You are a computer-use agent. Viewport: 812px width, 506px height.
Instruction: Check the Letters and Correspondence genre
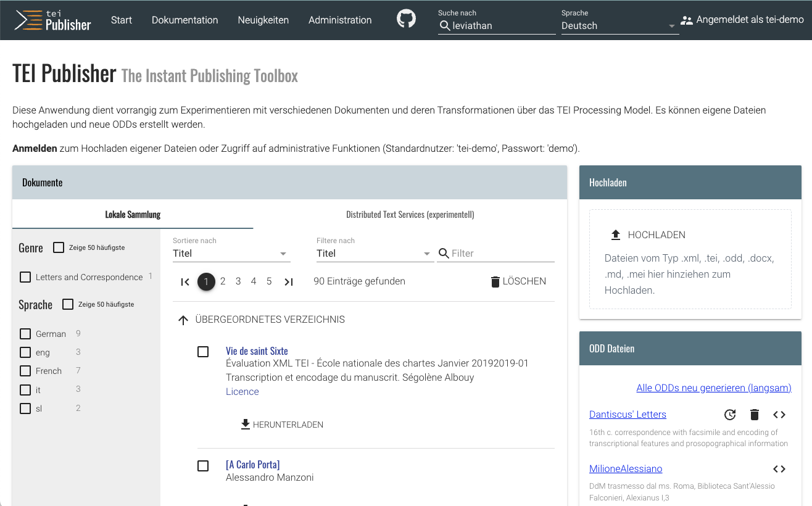click(x=25, y=277)
